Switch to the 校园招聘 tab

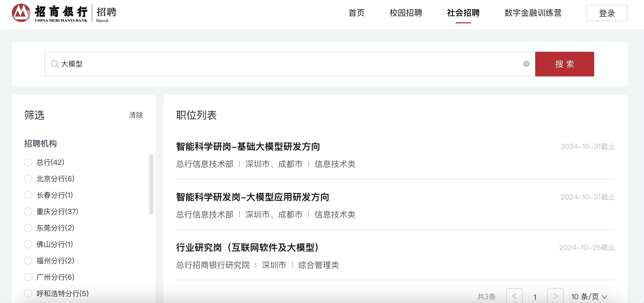click(406, 13)
